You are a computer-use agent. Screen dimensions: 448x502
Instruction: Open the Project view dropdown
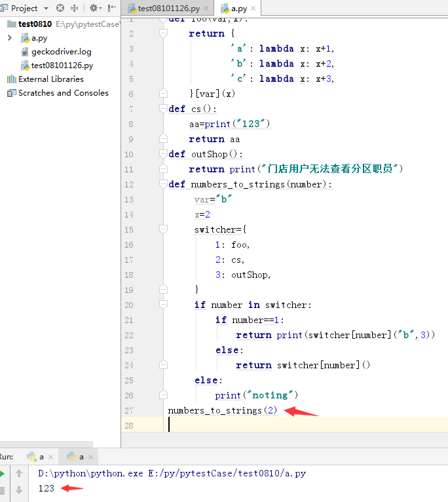[46, 9]
